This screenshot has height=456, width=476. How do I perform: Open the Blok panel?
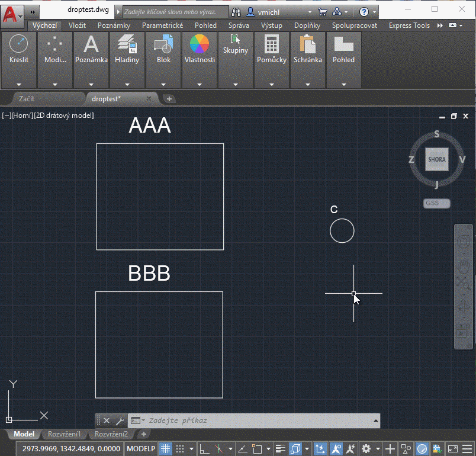pos(163,49)
